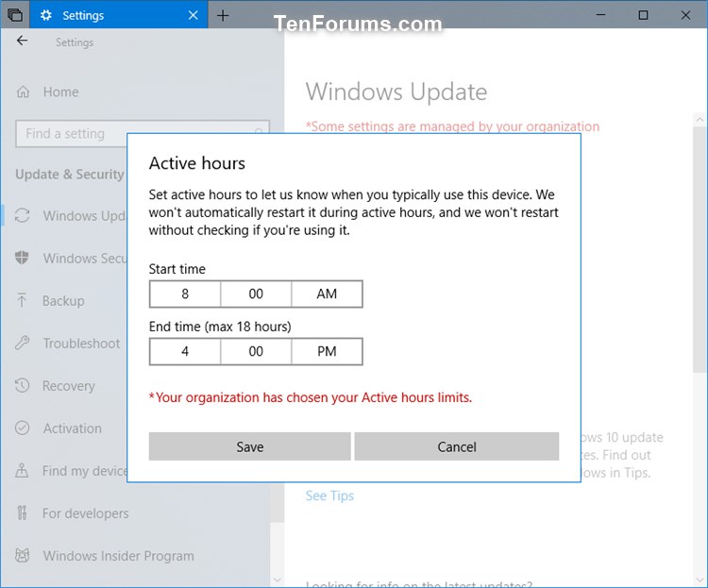Screen dimensions: 708x588
Task: Open Windows Insider Program settings
Action: tap(119, 556)
